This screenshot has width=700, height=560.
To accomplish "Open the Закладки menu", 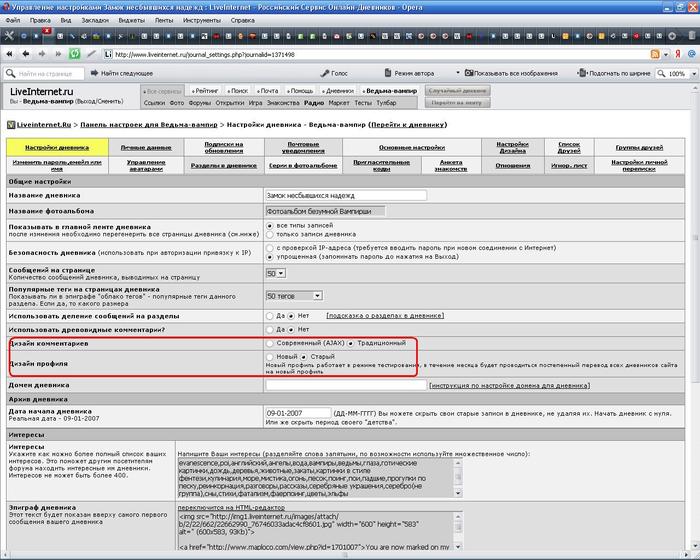I will click(95, 20).
